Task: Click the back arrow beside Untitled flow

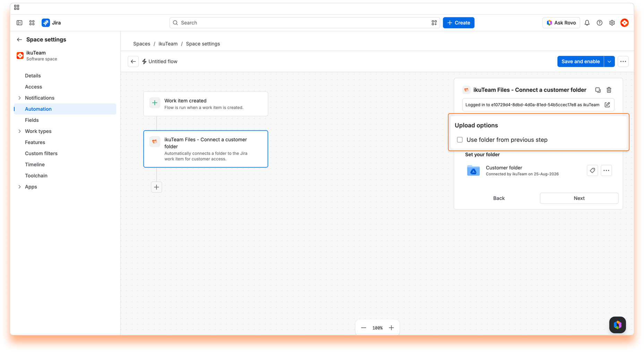Action: 133,61
